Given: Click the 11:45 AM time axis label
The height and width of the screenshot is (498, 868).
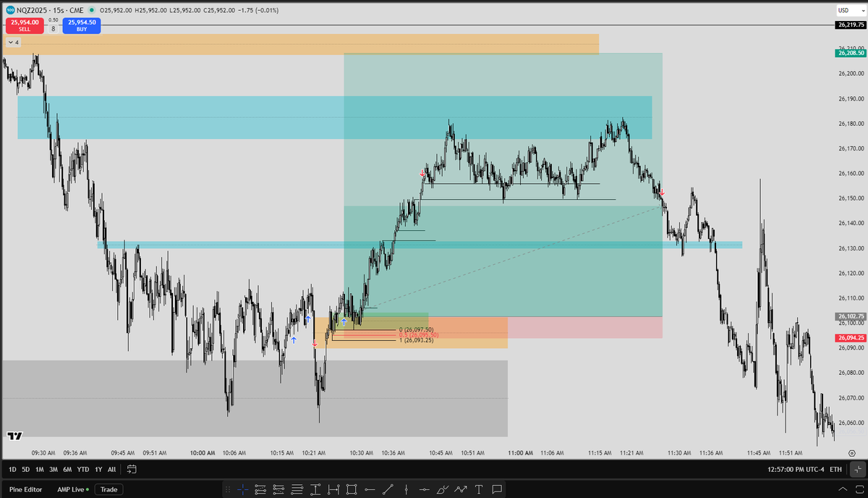Looking at the screenshot, I should 759,453.
